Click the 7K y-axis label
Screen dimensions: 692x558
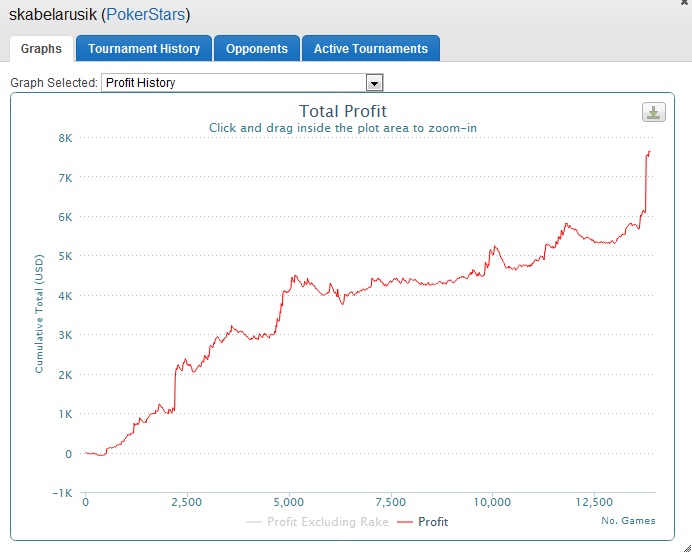tap(65, 178)
